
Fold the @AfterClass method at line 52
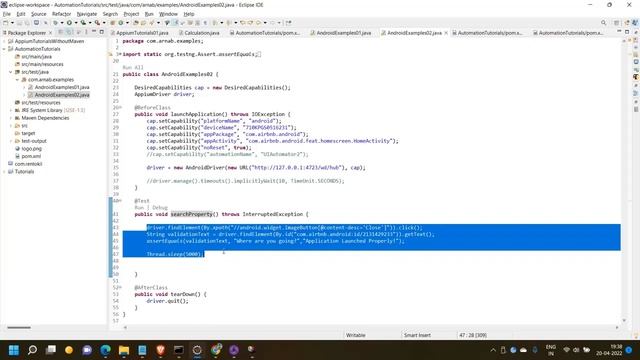[119, 287]
